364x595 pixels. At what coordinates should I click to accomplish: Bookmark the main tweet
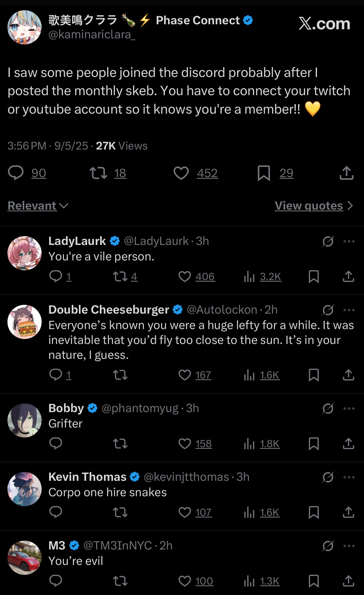point(264,173)
